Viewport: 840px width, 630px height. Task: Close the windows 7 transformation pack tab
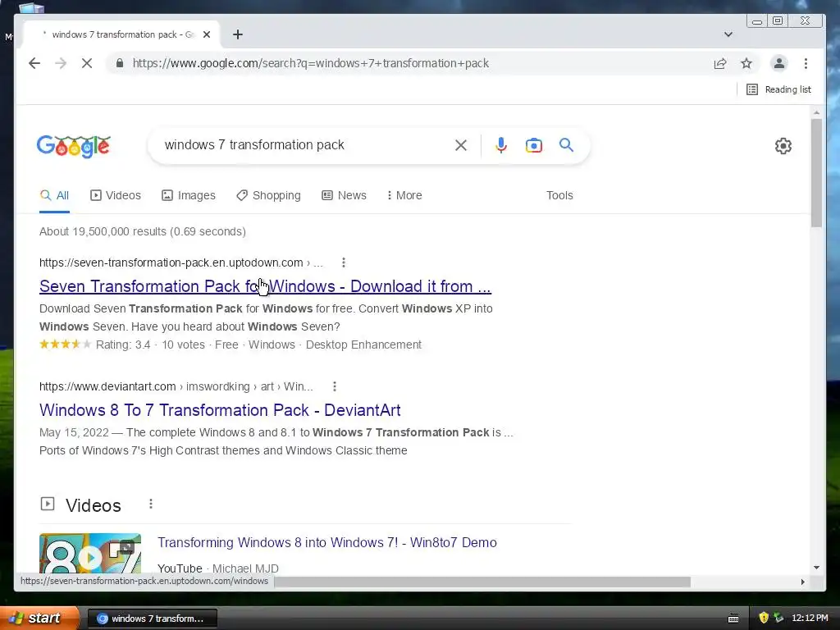point(207,34)
